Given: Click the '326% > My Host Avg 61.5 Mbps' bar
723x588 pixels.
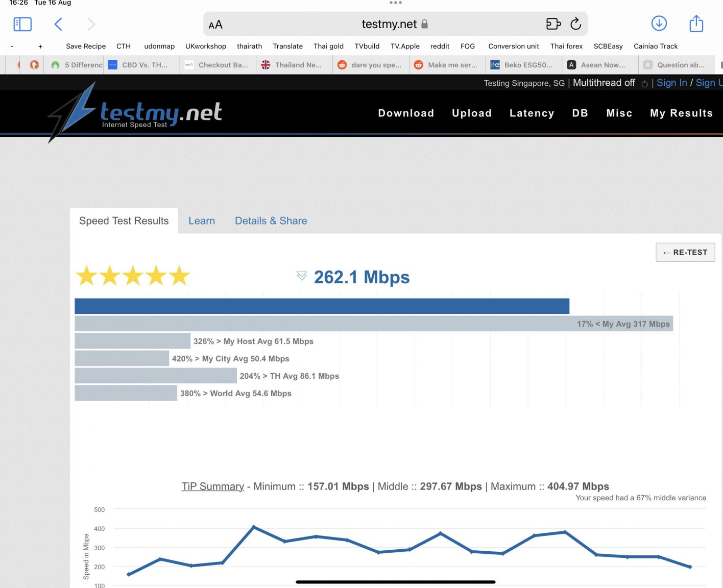Looking at the screenshot, I should pos(133,341).
